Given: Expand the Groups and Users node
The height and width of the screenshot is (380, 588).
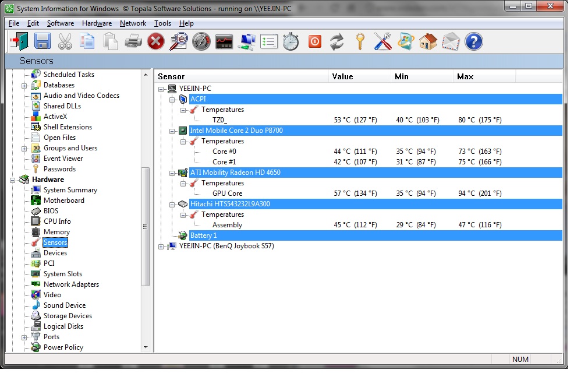Looking at the screenshot, I should click(24, 149).
